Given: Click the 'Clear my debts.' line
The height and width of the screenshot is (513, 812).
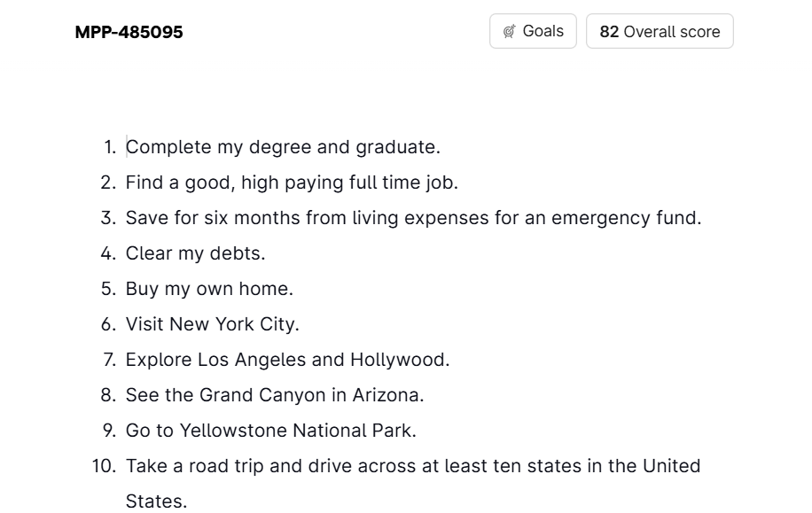Looking at the screenshot, I should [x=195, y=253].
